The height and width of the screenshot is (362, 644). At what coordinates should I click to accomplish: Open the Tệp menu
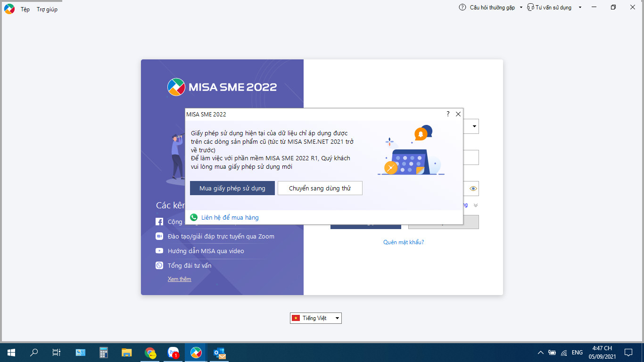pos(25,9)
